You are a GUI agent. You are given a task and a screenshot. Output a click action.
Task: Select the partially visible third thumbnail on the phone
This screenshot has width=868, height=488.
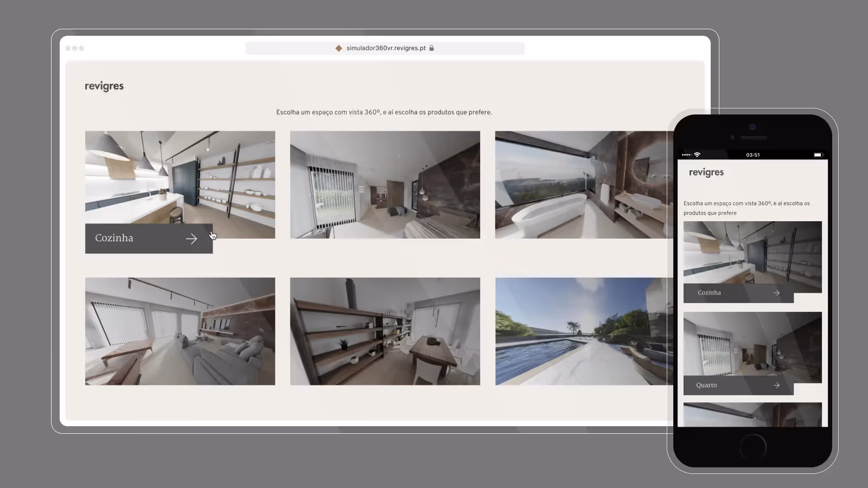[x=752, y=415]
